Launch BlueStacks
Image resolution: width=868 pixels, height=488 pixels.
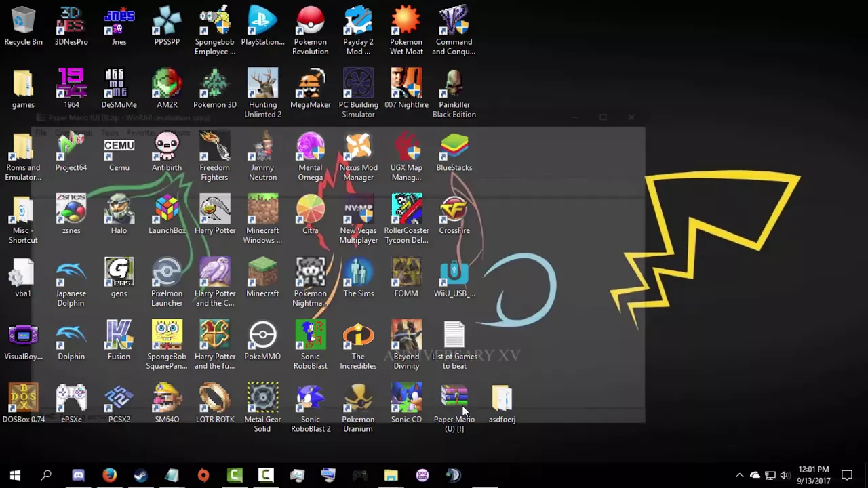click(454, 152)
